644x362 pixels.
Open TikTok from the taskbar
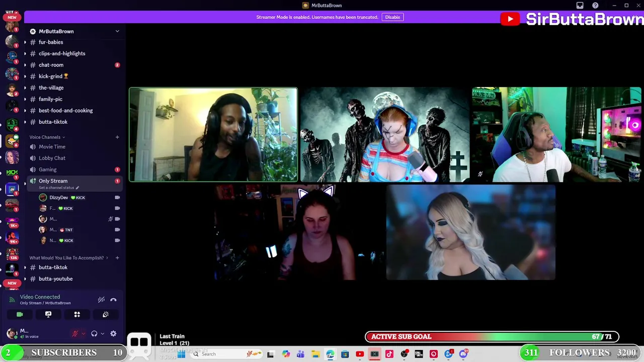[x=389, y=354]
